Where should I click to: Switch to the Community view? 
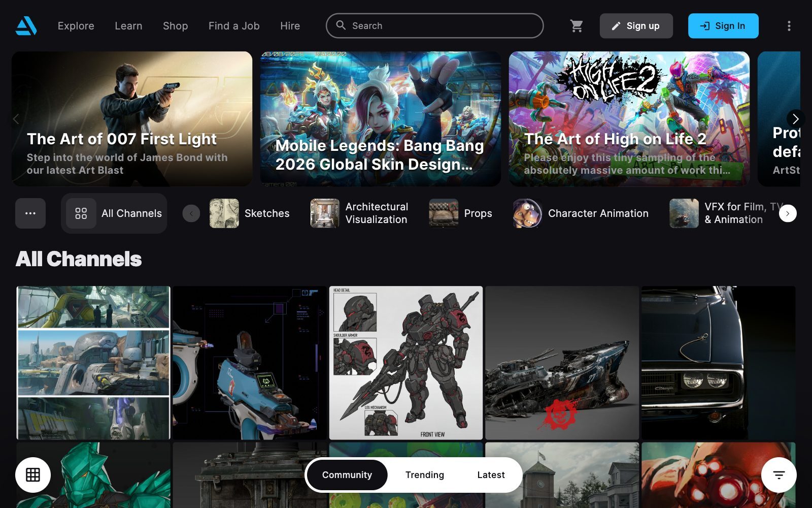point(347,475)
